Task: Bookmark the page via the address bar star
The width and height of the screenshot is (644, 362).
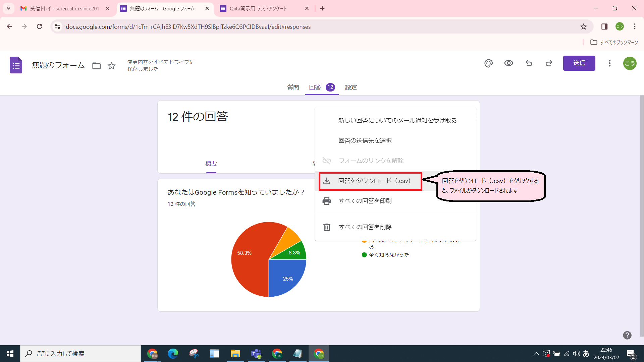Action: (x=584, y=26)
